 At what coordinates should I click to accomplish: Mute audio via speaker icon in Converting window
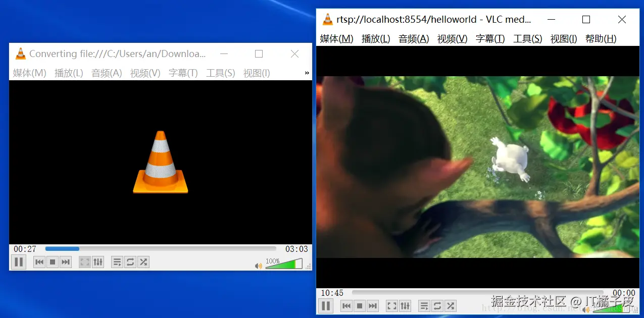coord(259,266)
